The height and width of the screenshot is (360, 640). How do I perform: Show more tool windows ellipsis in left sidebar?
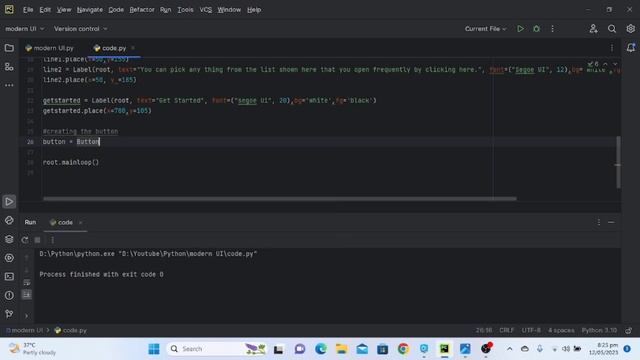(9, 85)
